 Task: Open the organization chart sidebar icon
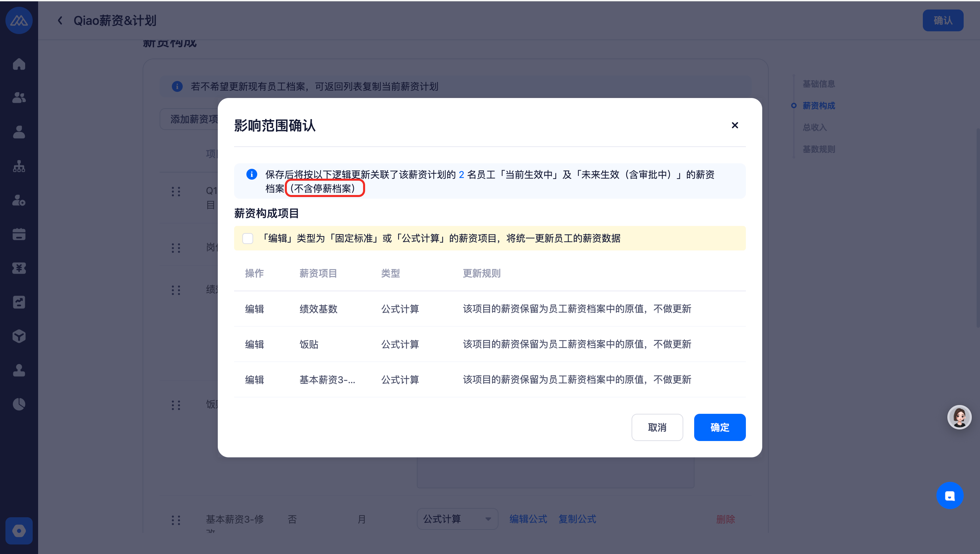pos(19,166)
